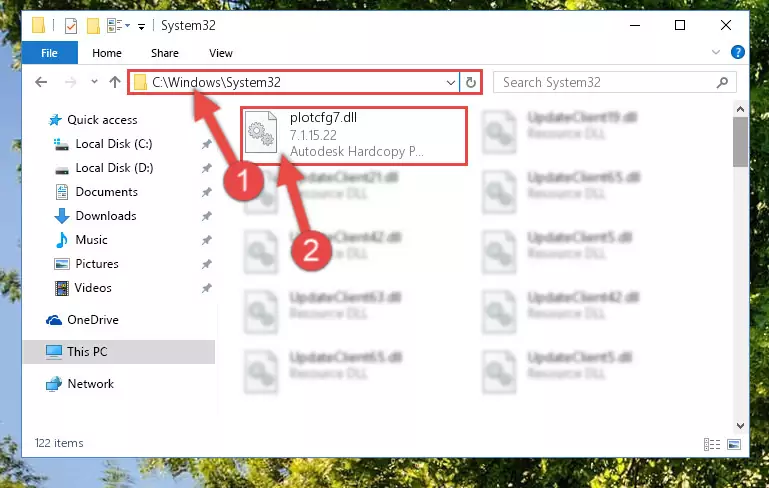Image resolution: width=769 pixels, height=488 pixels.
Task: Click the Quick access star icon
Action: [x=55, y=120]
